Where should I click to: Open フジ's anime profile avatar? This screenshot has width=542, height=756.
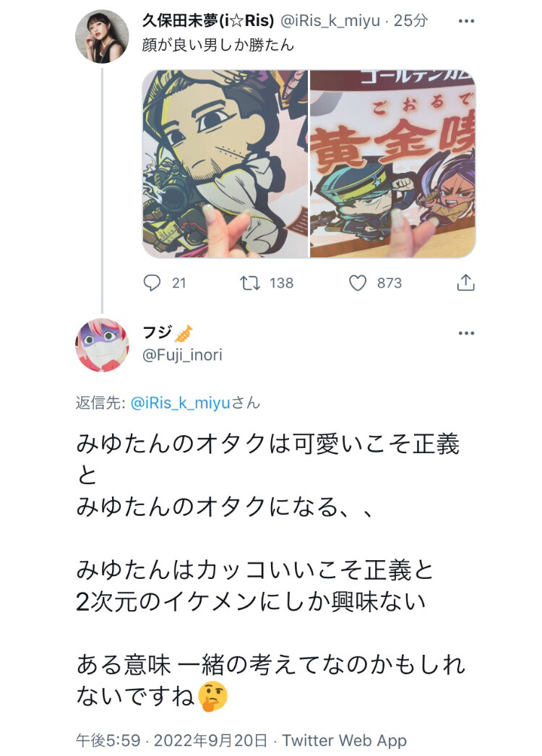(x=102, y=345)
